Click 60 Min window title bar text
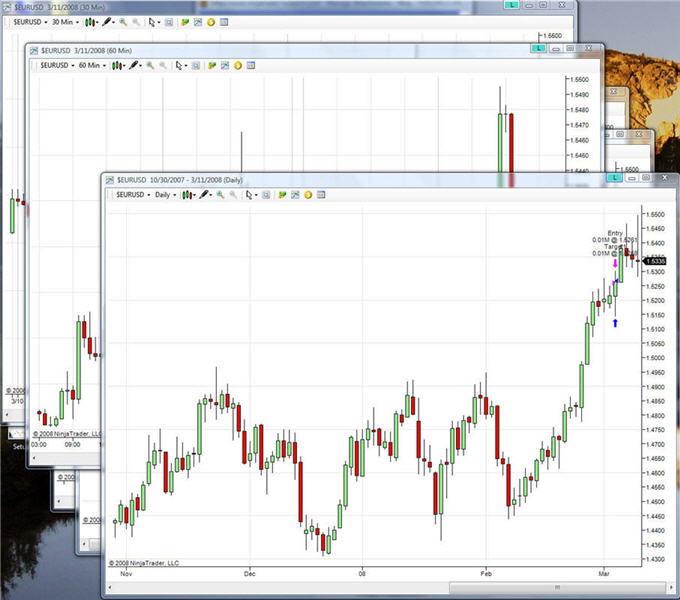The image size is (680, 600). [x=86, y=51]
